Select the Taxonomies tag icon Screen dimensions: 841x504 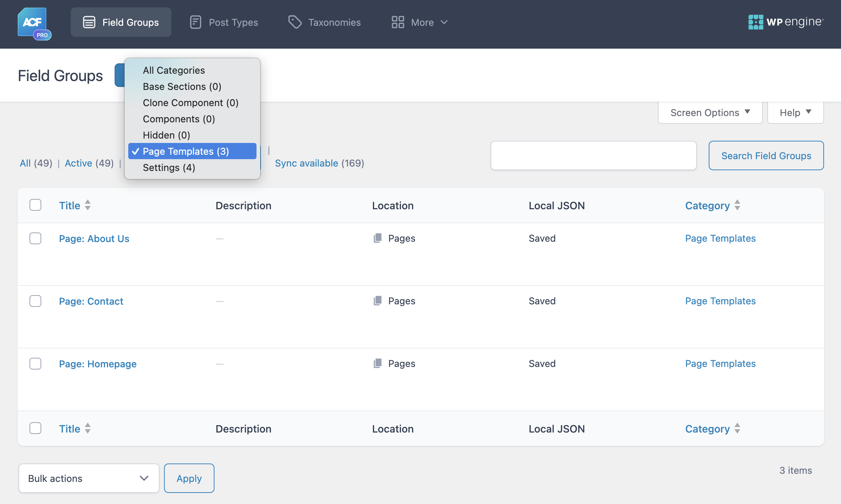(295, 22)
